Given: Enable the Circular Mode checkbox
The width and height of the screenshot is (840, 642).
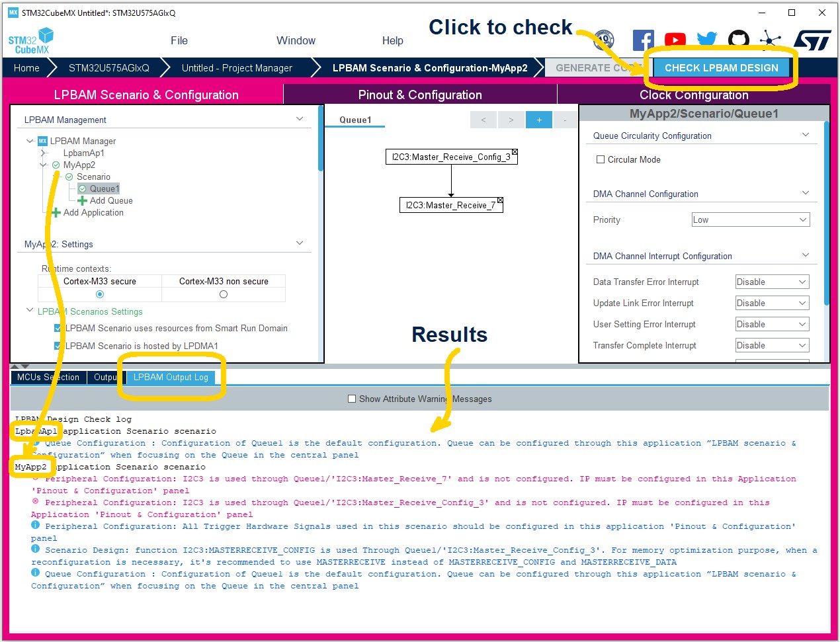Looking at the screenshot, I should [601, 159].
